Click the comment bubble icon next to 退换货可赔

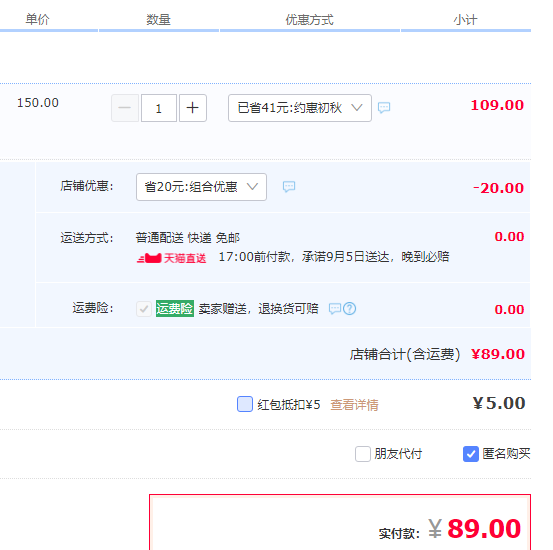pos(335,309)
